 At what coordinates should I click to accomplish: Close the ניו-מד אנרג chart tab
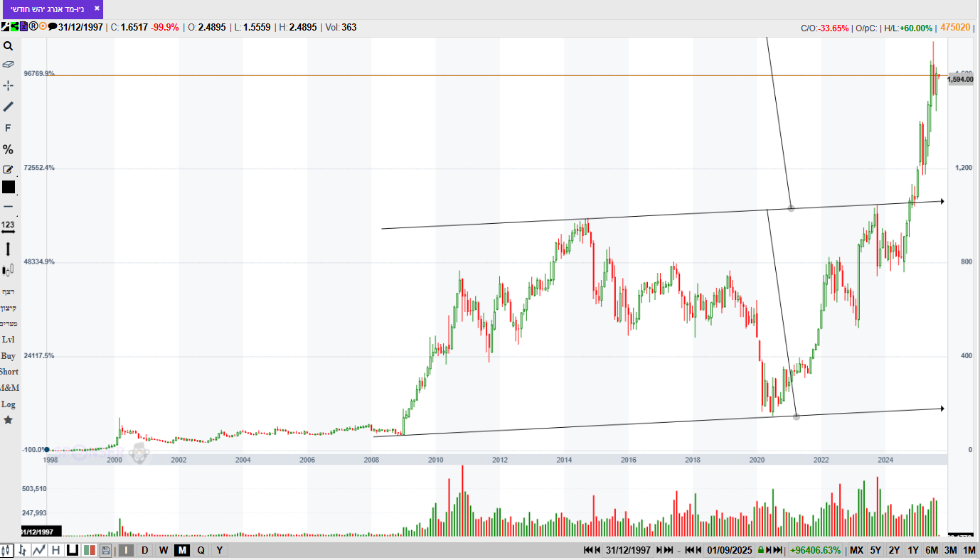tap(97, 9)
